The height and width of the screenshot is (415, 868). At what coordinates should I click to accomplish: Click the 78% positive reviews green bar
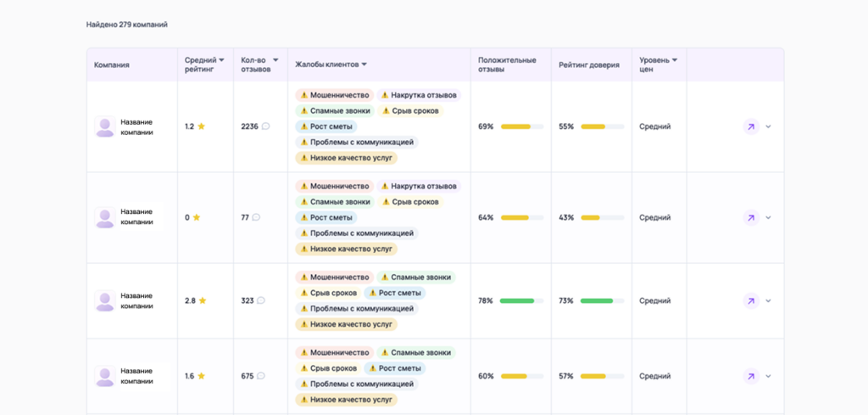(x=516, y=300)
